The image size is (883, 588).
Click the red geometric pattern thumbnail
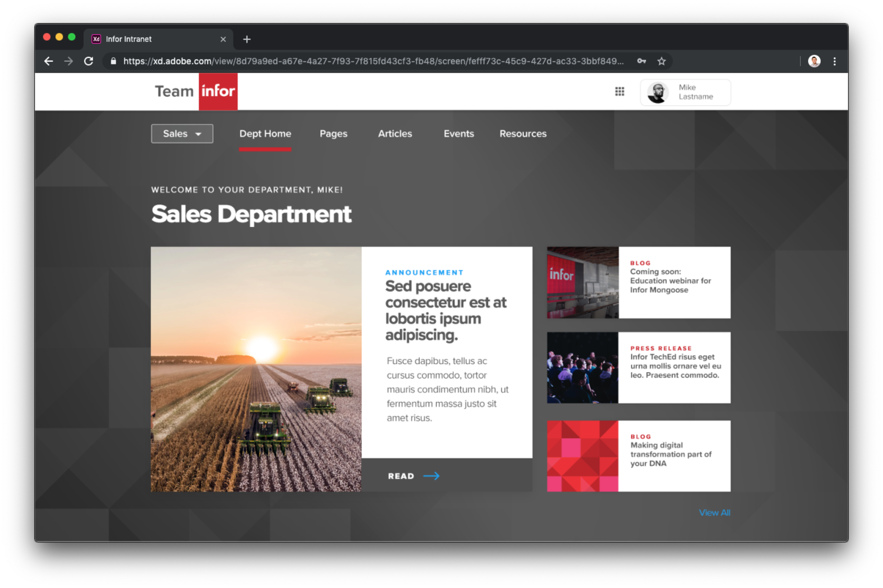pyautogui.click(x=582, y=456)
